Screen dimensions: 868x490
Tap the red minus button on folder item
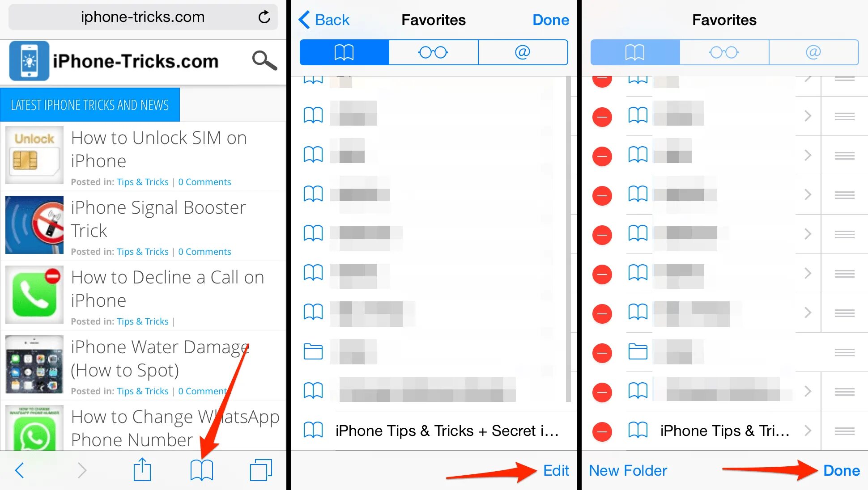click(602, 352)
